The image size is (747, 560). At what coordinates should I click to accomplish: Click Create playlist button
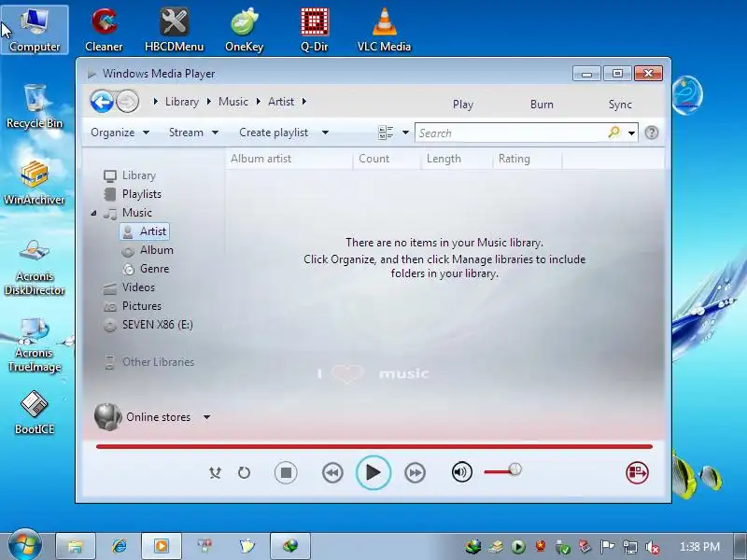tap(274, 133)
